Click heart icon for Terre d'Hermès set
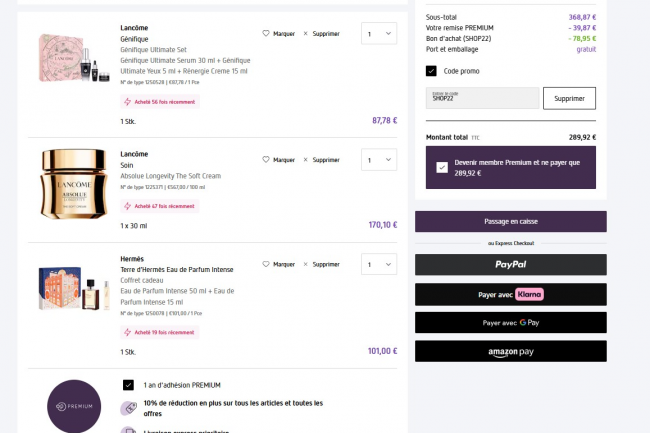 click(x=266, y=264)
